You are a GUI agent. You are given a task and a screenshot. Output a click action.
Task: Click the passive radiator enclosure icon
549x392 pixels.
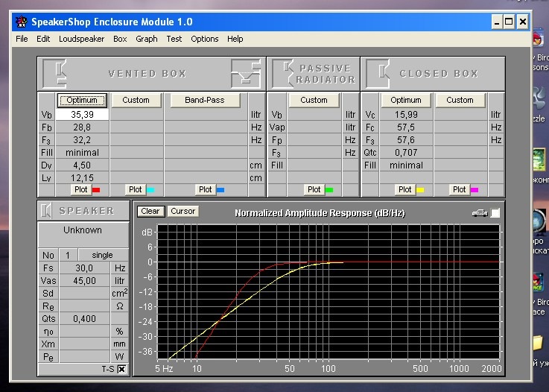coord(283,74)
